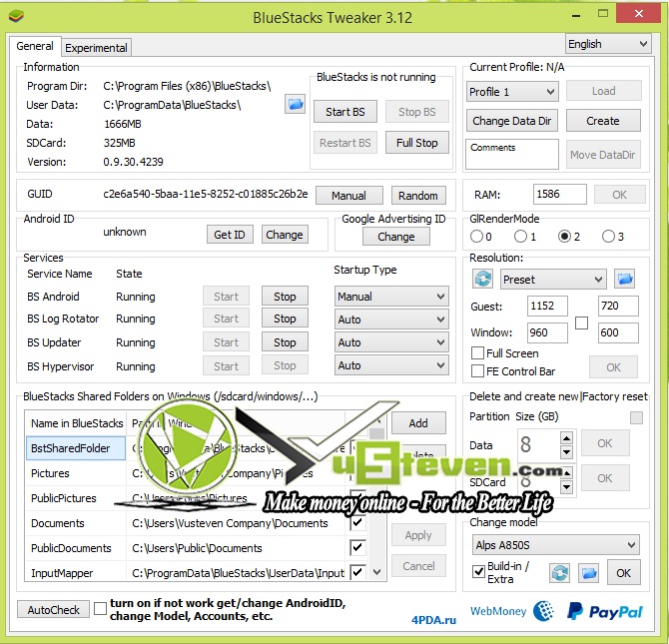Select GlRenderMode 1 radio button
Screen dimensions: 669x644
[x=520, y=236]
